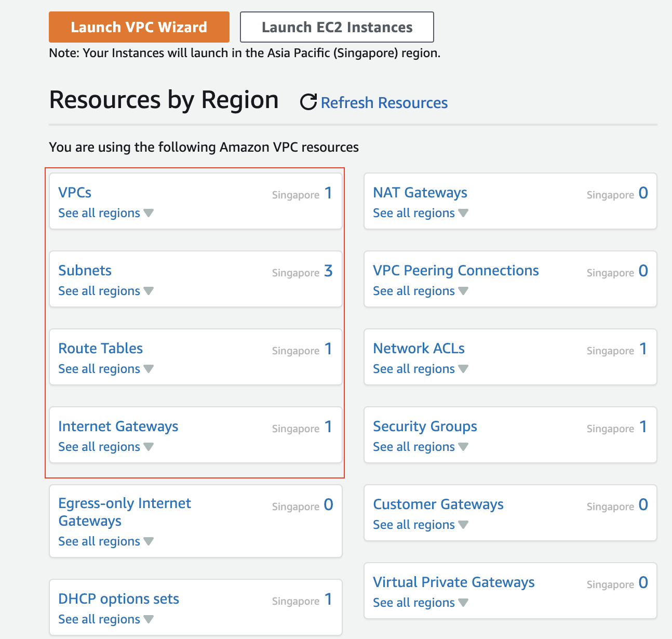The image size is (672, 639).
Task: Expand See all regions under Security Groups
Action: [x=420, y=447]
